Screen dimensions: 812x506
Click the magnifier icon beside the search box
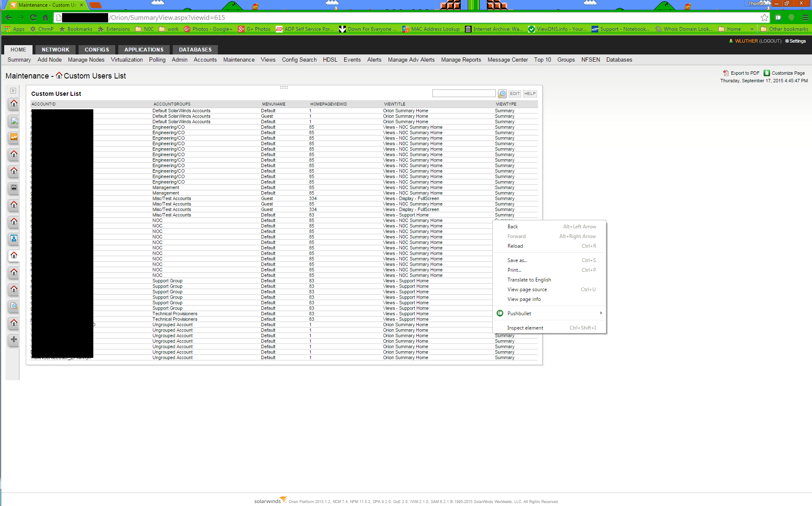(x=502, y=93)
